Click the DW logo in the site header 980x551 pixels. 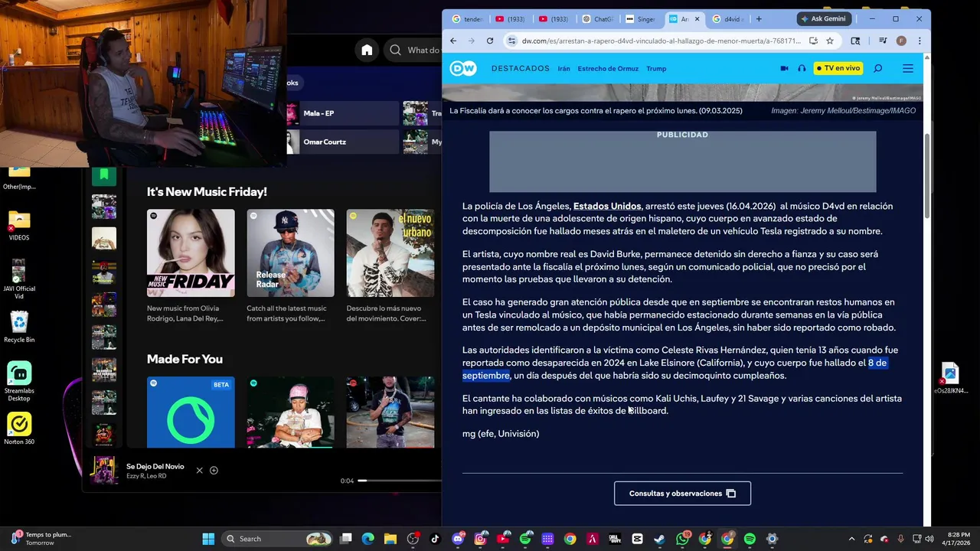click(x=462, y=68)
